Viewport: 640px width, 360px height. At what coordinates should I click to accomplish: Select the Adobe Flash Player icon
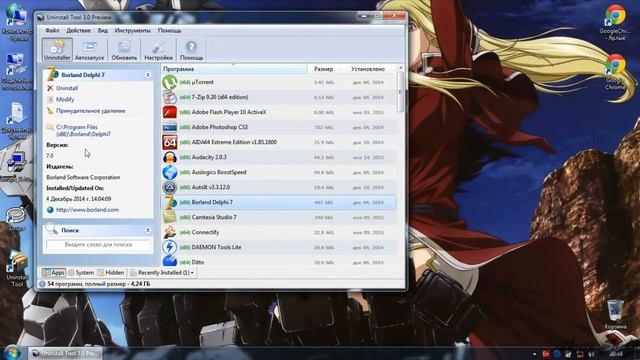(169, 112)
